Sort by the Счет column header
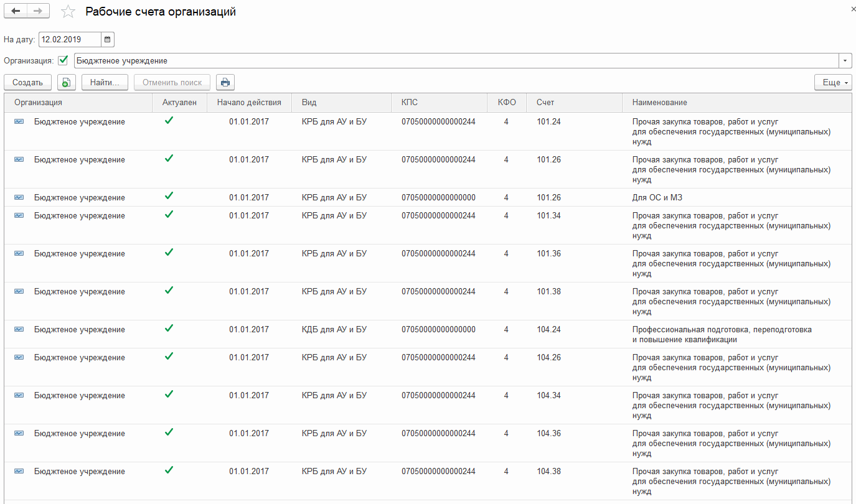 coord(574,103)
